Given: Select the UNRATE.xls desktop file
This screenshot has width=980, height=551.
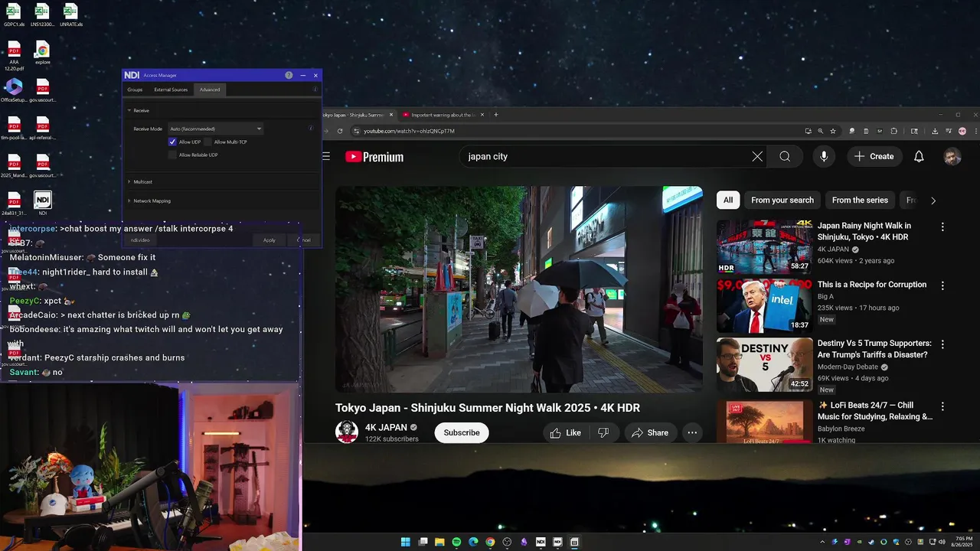Looking at the screenshot, I should (70, 15).
